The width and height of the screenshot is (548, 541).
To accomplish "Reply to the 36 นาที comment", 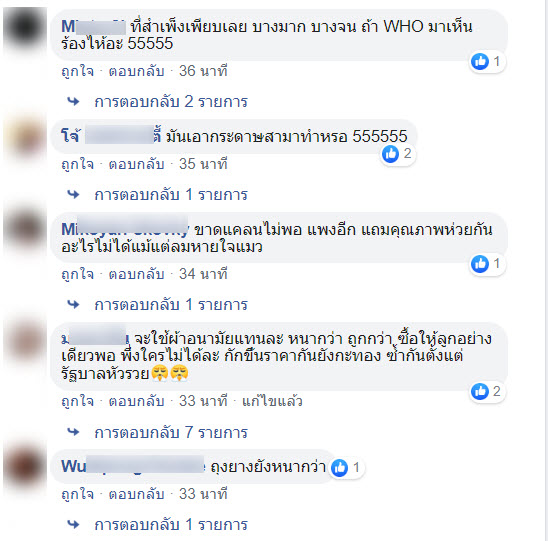I will coord(137,71).
